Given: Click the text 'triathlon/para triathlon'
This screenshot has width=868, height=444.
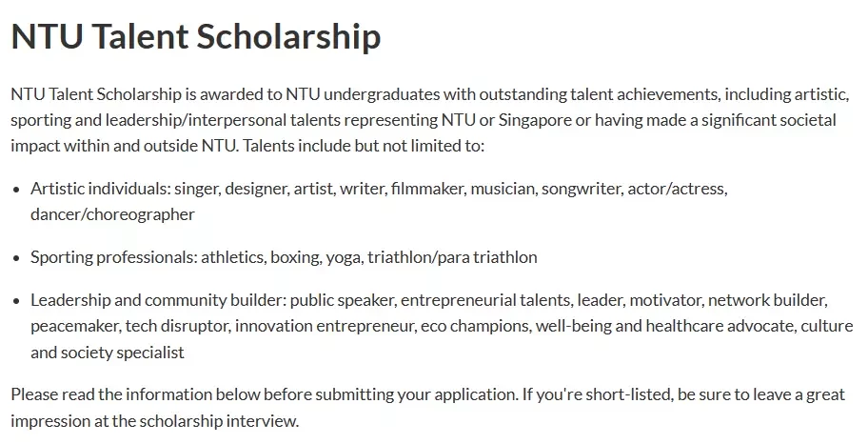Looking at the screenshot, I should tap(452, 257).
